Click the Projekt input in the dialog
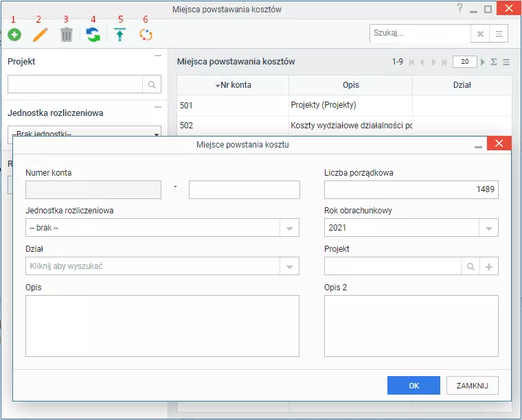Viewport: 522px width, 420px height. click(393, 266)
